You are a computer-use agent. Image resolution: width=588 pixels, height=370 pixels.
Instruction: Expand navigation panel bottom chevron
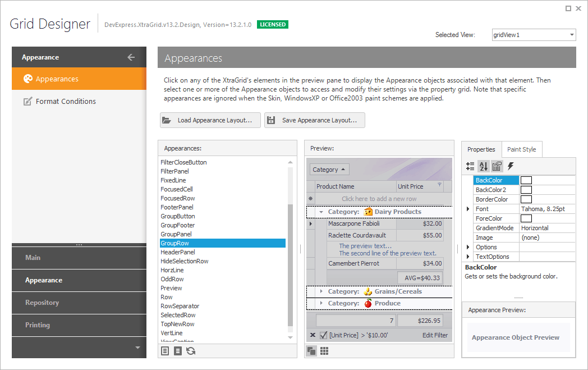pos(137,348)
